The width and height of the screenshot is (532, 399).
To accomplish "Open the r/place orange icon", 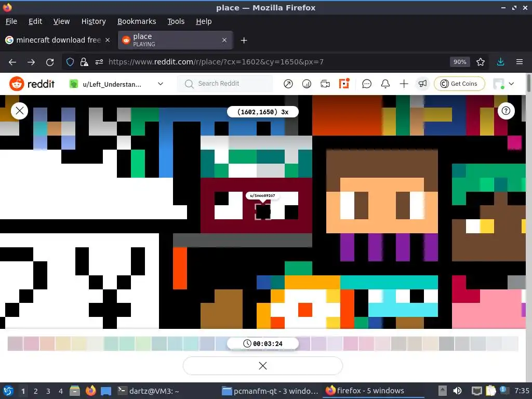I will pos(344,84).
